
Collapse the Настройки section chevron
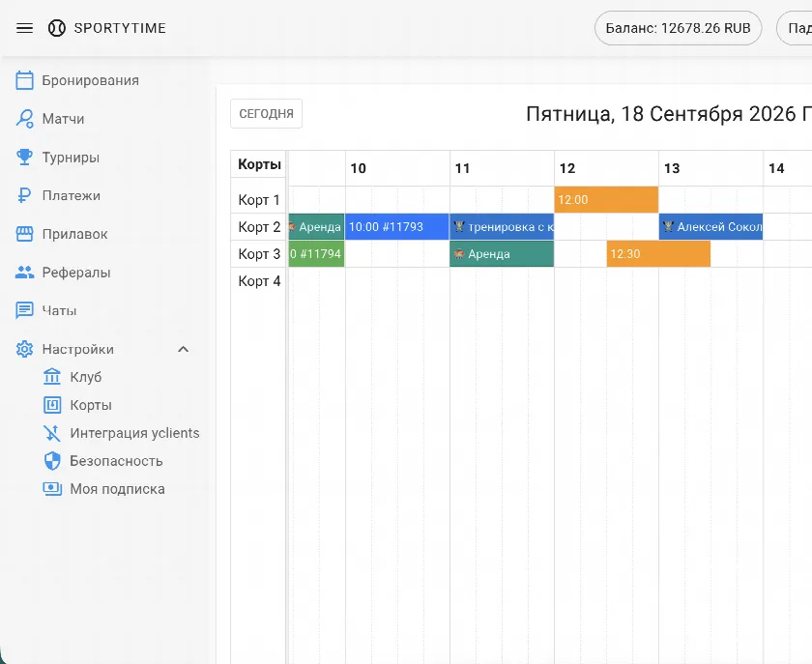[x=183, y=349]
